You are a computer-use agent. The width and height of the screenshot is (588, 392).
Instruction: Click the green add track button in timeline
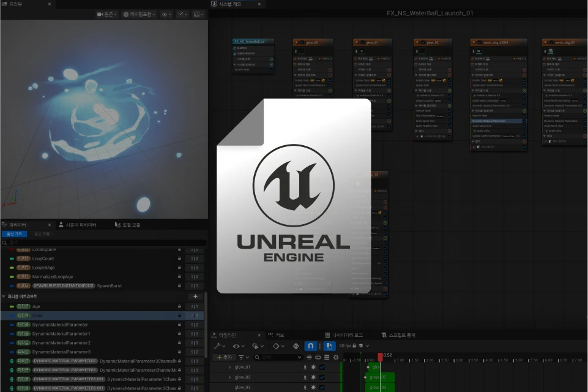coord(225,357)
